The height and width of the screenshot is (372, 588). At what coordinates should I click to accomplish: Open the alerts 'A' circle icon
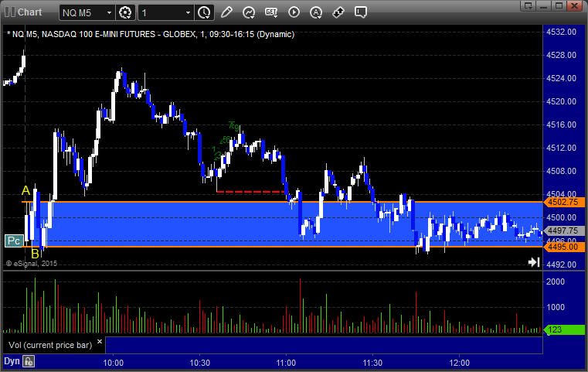[316, 12]
